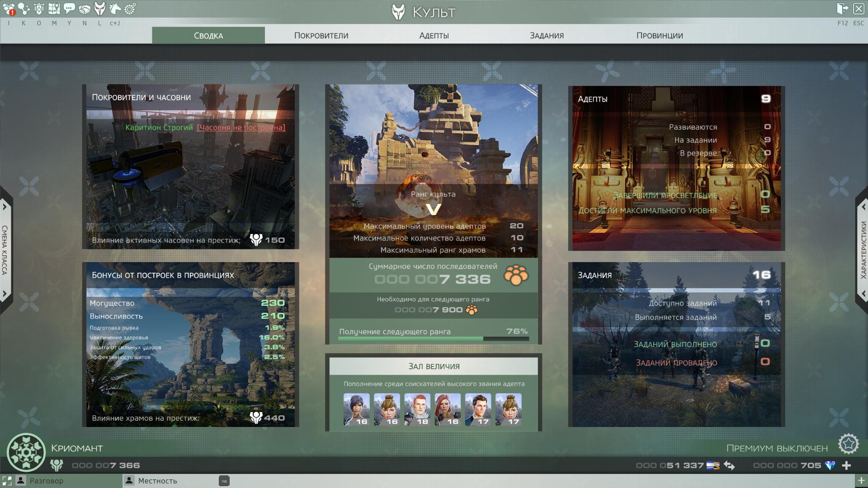This screenshot has height=488, width=868.
Task: Open the handshake social icon
Action: point(85,9)
